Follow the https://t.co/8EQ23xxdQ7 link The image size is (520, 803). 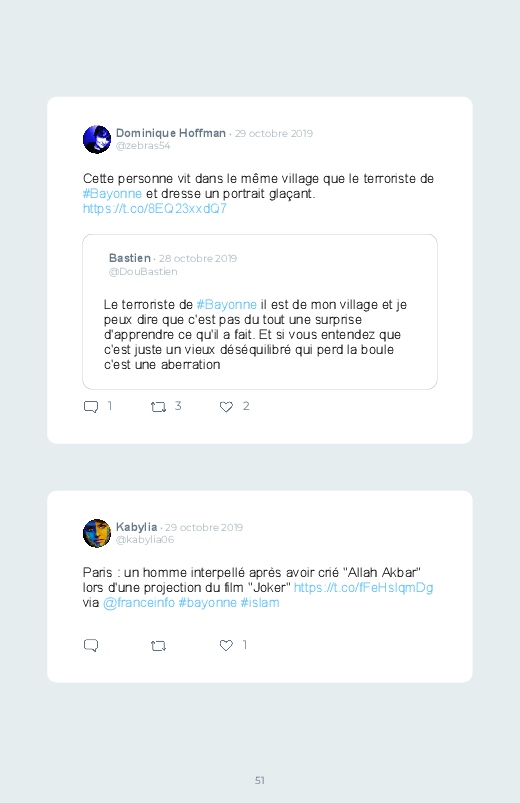click(154, 208)
